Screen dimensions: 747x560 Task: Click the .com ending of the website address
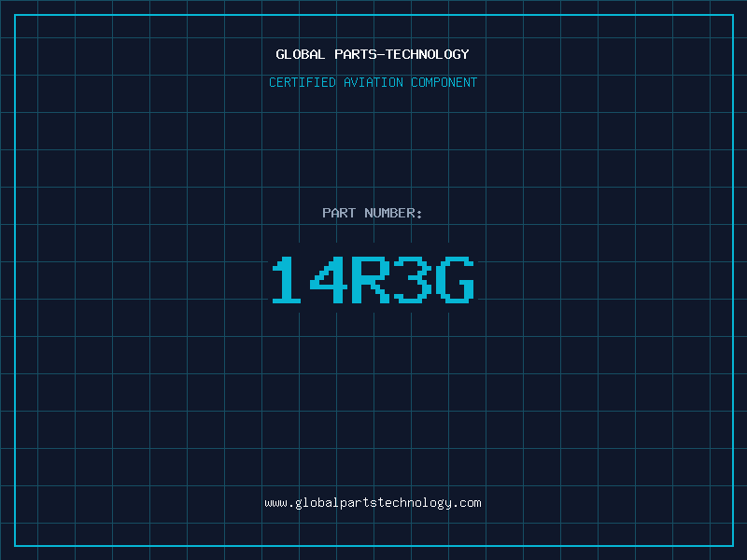467,503
